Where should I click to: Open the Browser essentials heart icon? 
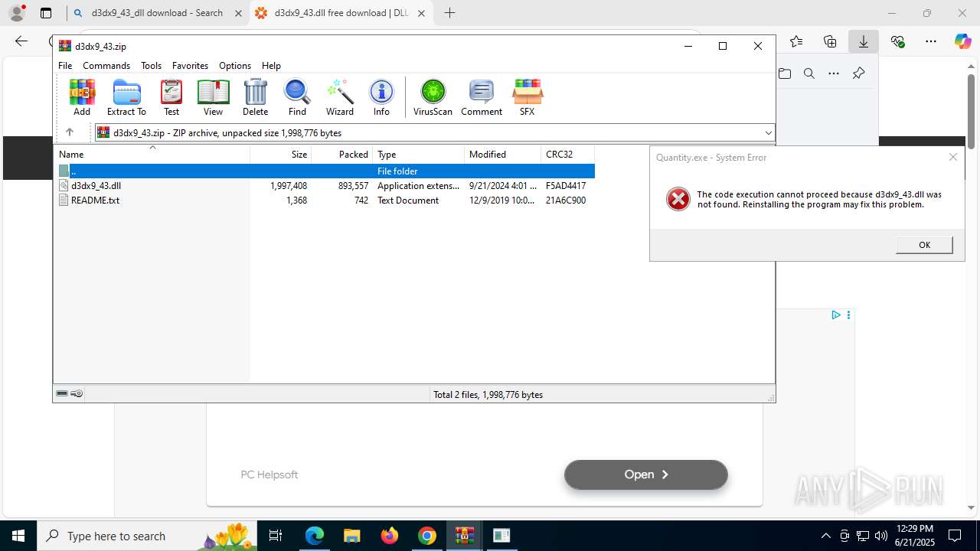(x=897, y=41)
